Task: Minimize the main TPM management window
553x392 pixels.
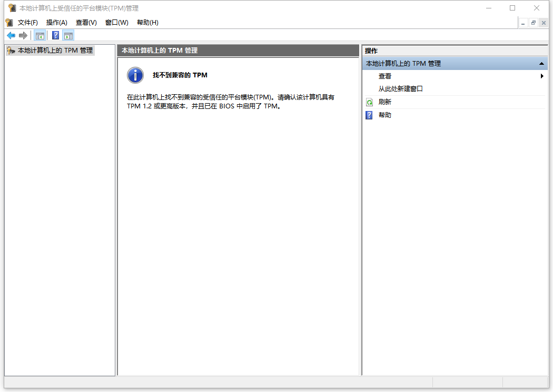Action: tap(489, 8)
